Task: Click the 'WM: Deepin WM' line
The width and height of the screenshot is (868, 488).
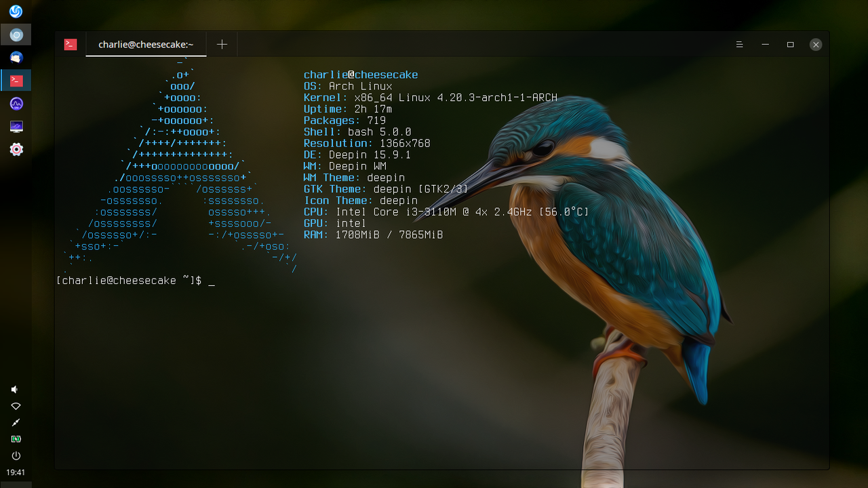Action: [x=344, y=166]
